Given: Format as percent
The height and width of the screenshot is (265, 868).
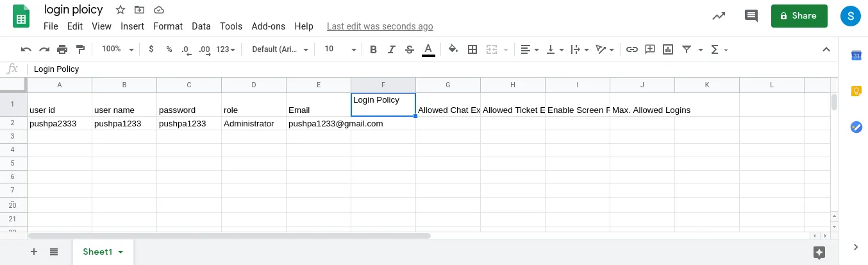Looking at the screenshot, I should pyautogui.click(x=169, y=49).
